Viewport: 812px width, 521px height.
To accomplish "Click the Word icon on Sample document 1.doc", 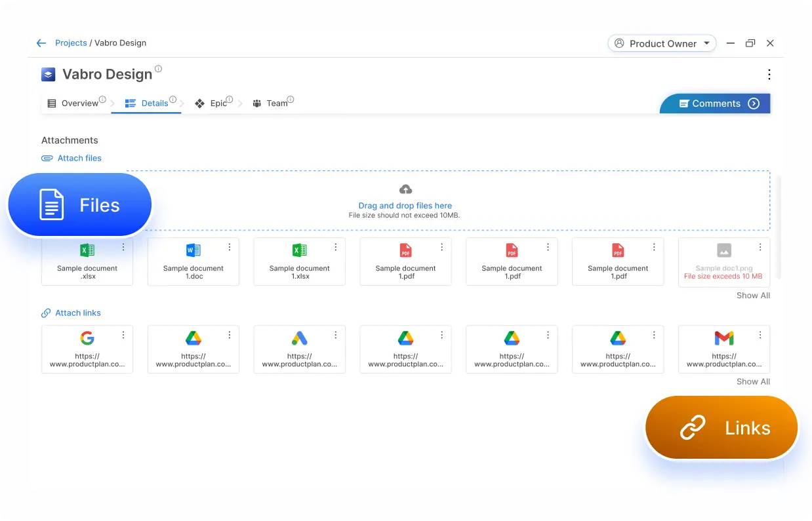I will [193, 250].
